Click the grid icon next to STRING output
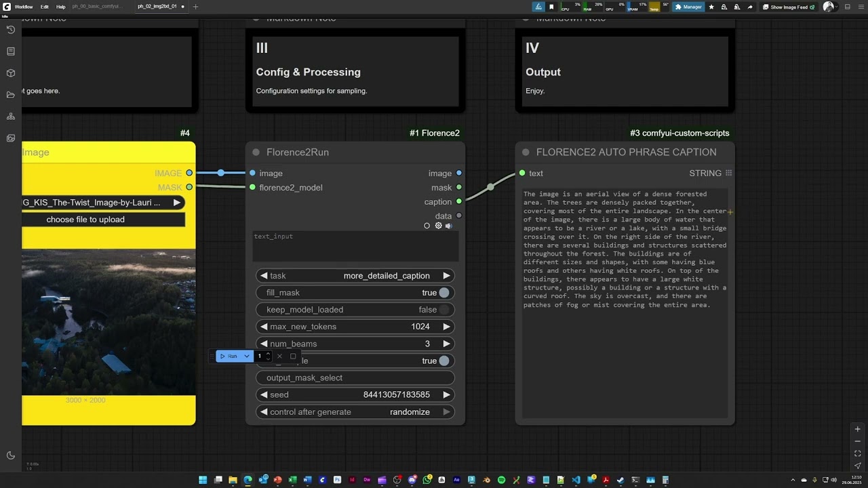This screenshot has height=488, width=868. (x=728, y=174)
